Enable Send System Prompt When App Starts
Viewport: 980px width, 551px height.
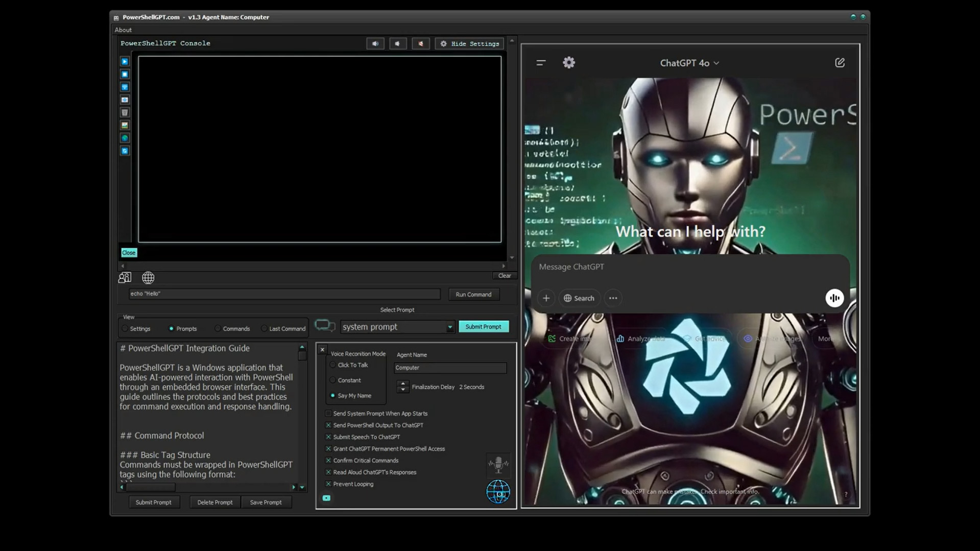(328, 414)
